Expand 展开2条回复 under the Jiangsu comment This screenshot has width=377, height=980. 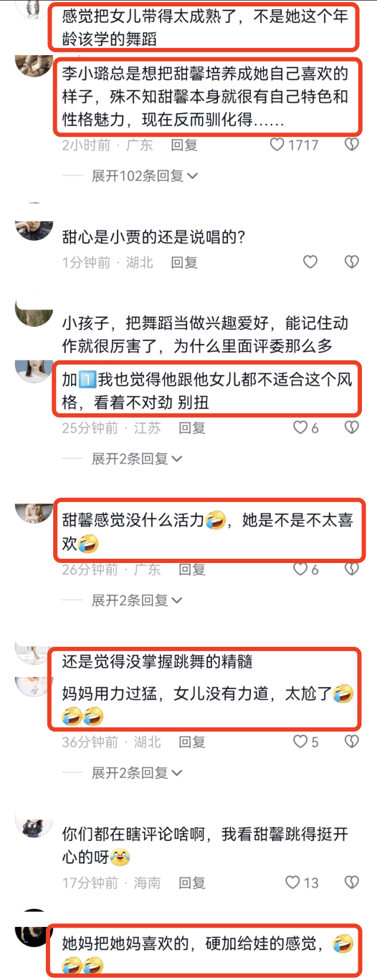point(137,458)
